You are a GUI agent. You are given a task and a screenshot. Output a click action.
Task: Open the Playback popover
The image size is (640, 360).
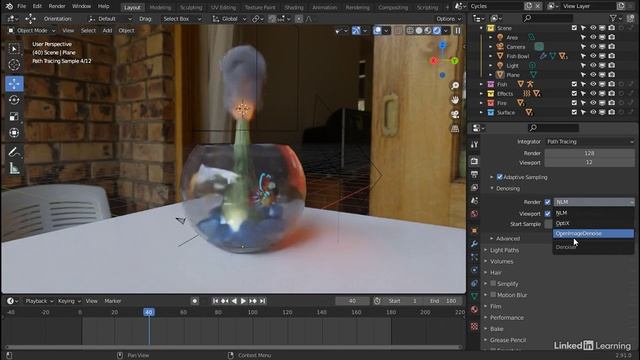click(x=39, y=301)
